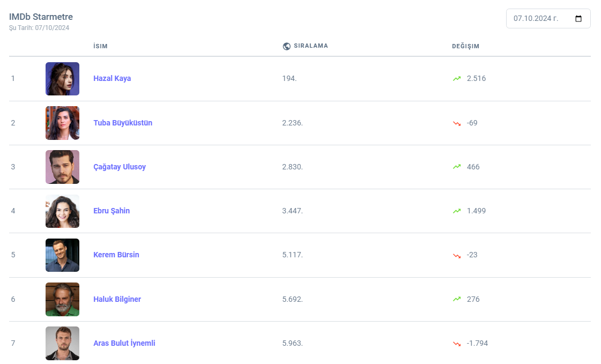Image resolution: width=601 pixels, height=364 pixels.
Task: Click the globe icon beside Sıralama
Action: 287,46
